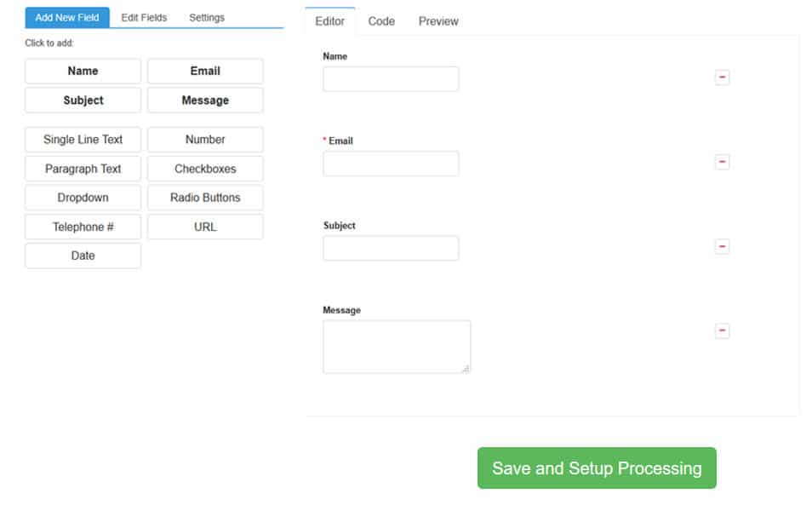This screenshot has width=812, height=511.
Task: Open the Settings tab
Action: (207, 17)
